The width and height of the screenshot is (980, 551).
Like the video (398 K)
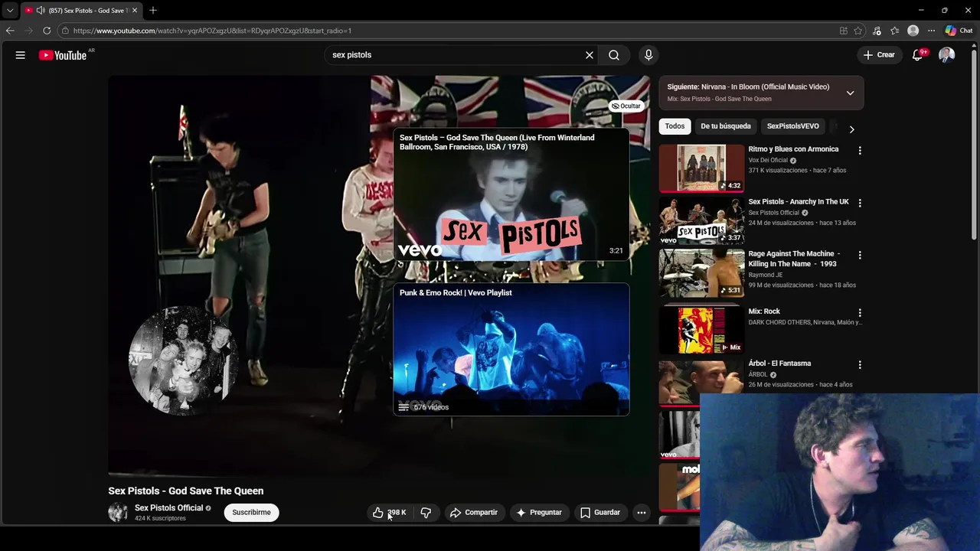(390, 513)
